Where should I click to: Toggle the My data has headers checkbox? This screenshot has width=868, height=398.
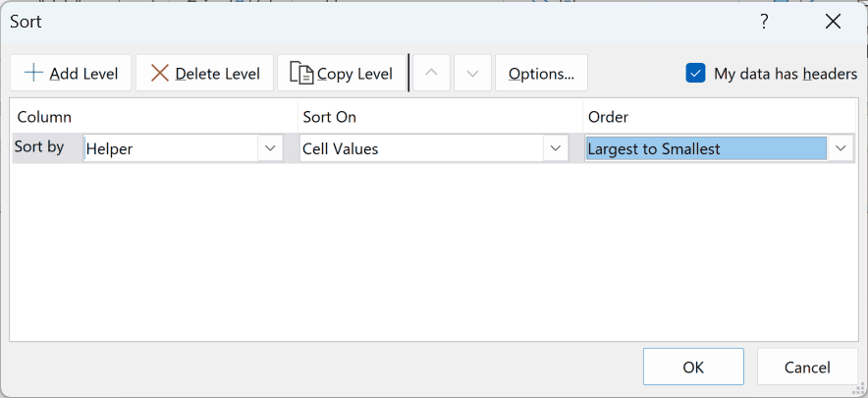[x=695, y=73]
